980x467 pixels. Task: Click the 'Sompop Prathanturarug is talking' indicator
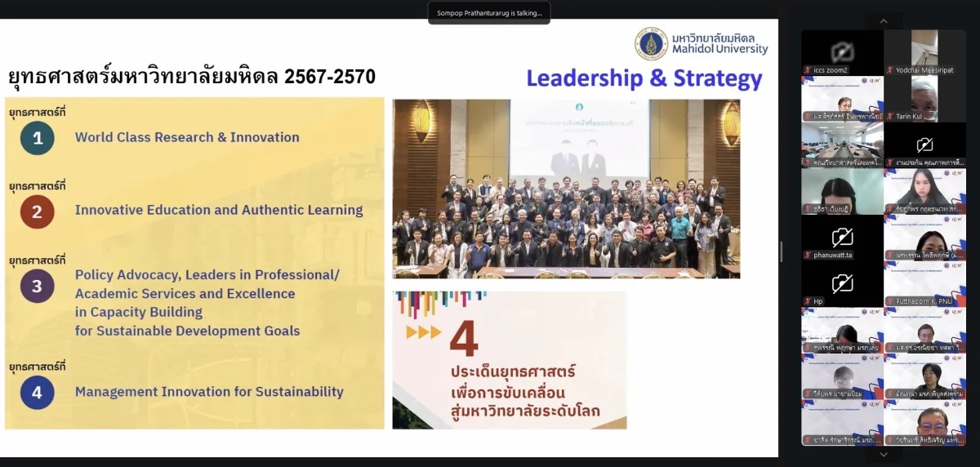click(x=489, y=13)
